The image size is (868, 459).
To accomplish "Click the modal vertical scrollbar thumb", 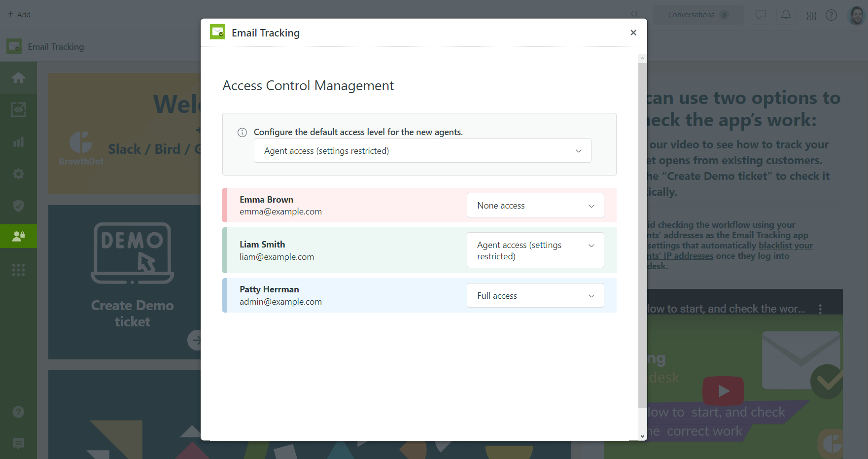I will (x=642, y=235).
